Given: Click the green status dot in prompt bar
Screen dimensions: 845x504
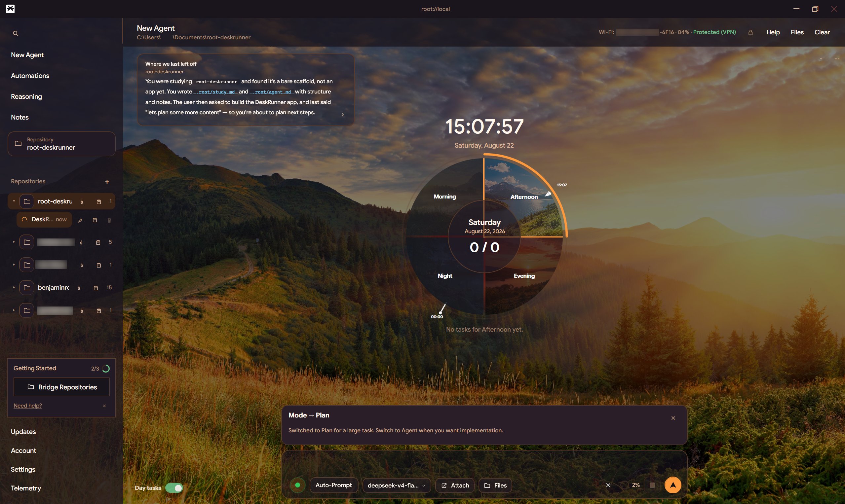Looking at the screenshot, I should 297,485.
